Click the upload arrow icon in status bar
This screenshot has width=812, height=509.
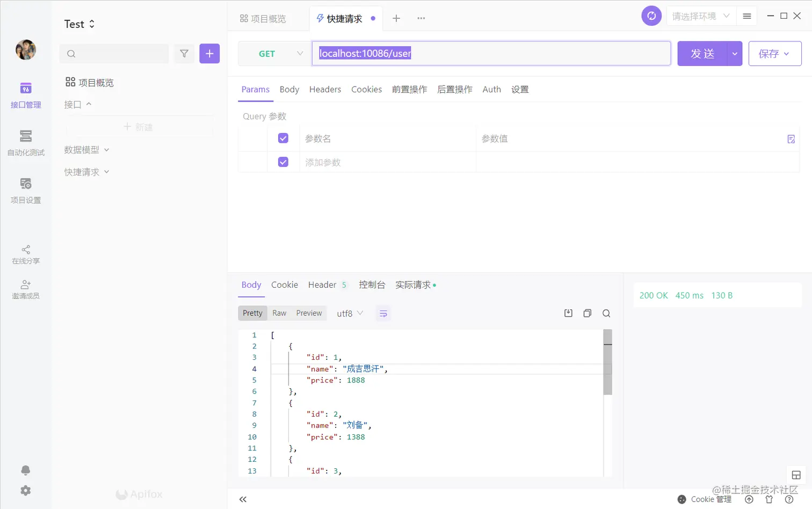pyautogui.click(x=749, y=499)
